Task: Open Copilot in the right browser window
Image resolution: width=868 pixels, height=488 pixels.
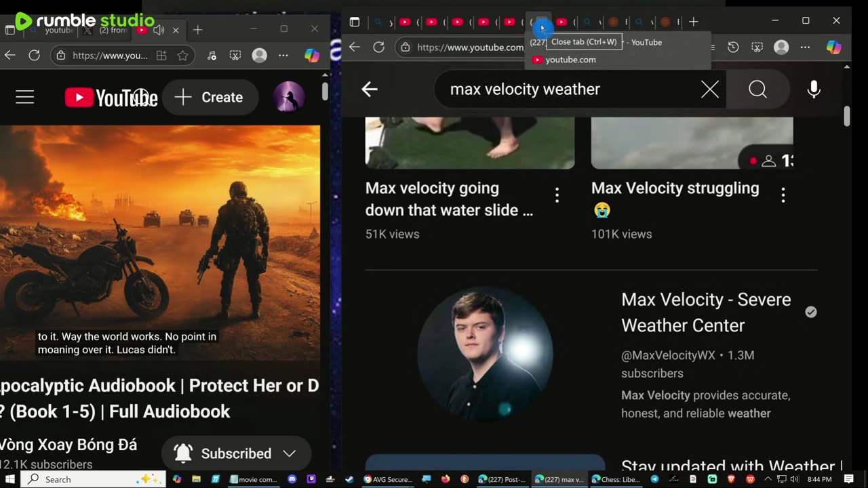Action: (x=834, y=47)
